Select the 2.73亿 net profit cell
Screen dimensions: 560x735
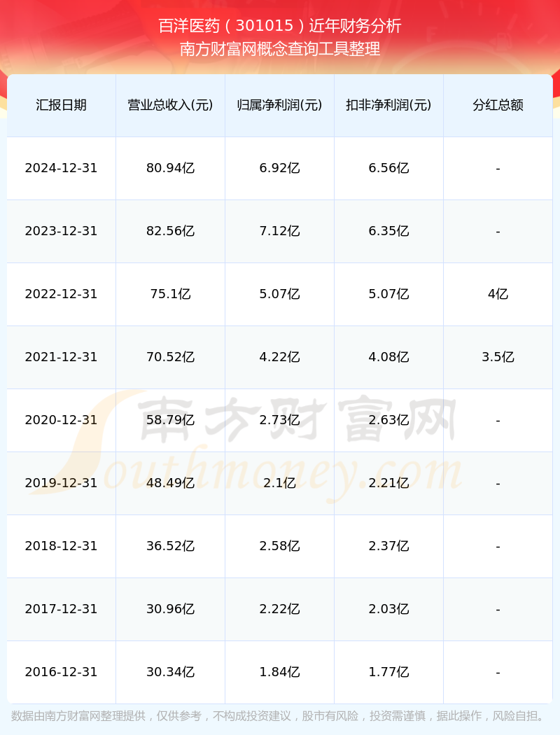coord(280,421)
